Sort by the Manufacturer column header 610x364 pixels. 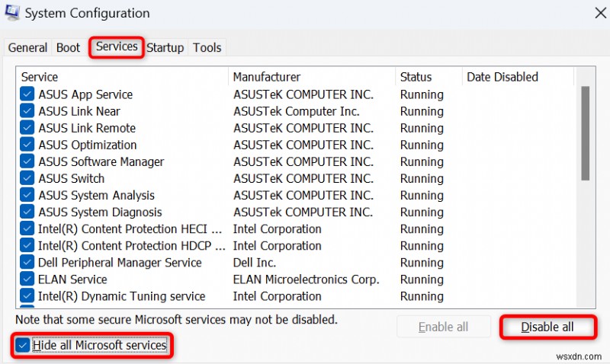click(312, 76)
